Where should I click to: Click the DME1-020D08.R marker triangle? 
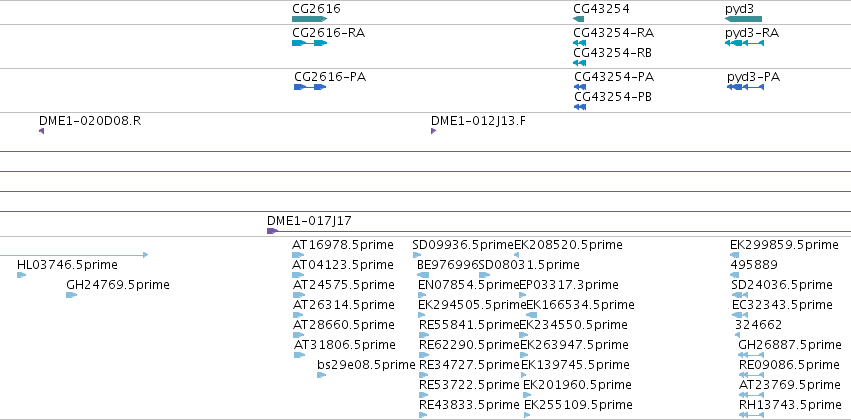(x=41, y=131)
